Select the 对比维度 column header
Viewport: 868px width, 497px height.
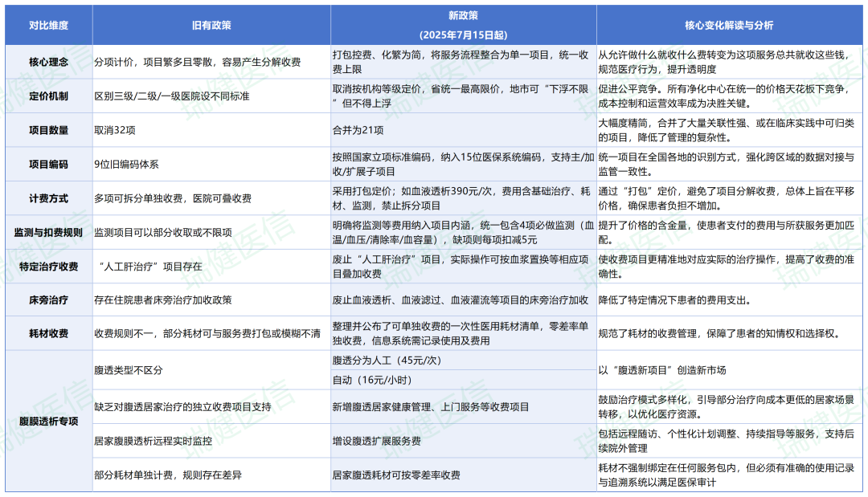48,24
